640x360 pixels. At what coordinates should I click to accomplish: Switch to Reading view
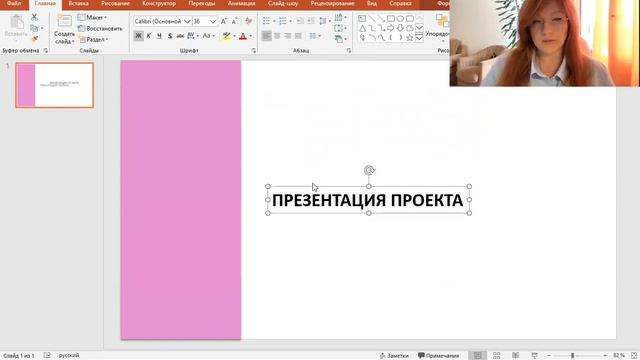(x=516, y=356)
